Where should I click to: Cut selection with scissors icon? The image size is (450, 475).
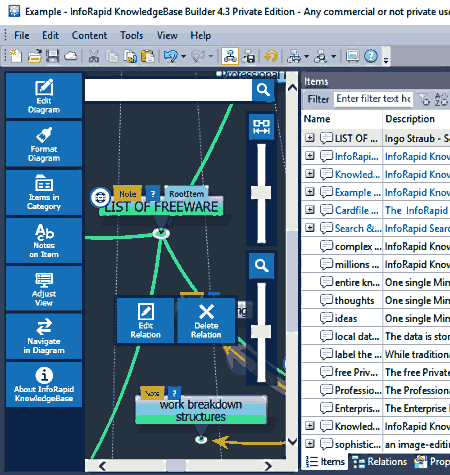[x=94, y=56]
